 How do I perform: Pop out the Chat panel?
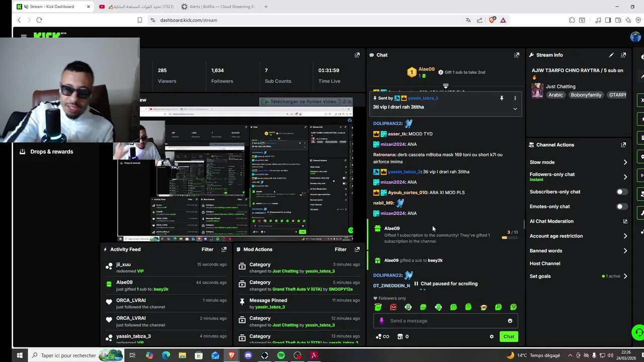pyautogui.click(x=517, y=55)
